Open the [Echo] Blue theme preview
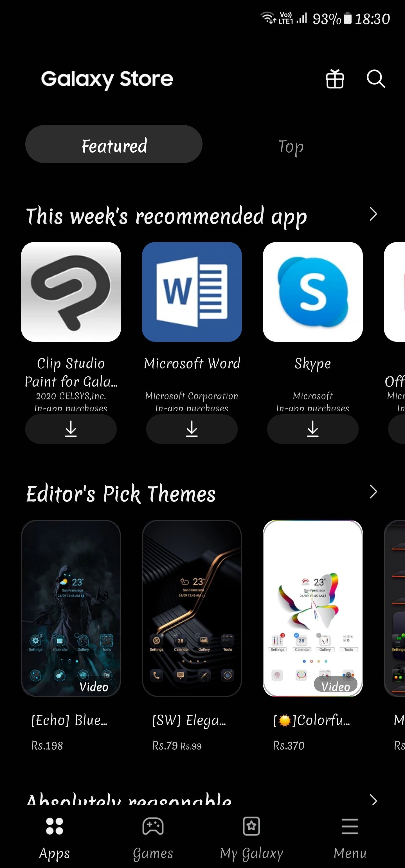Viewport: 405px width, 868px height. pos(71,608)
